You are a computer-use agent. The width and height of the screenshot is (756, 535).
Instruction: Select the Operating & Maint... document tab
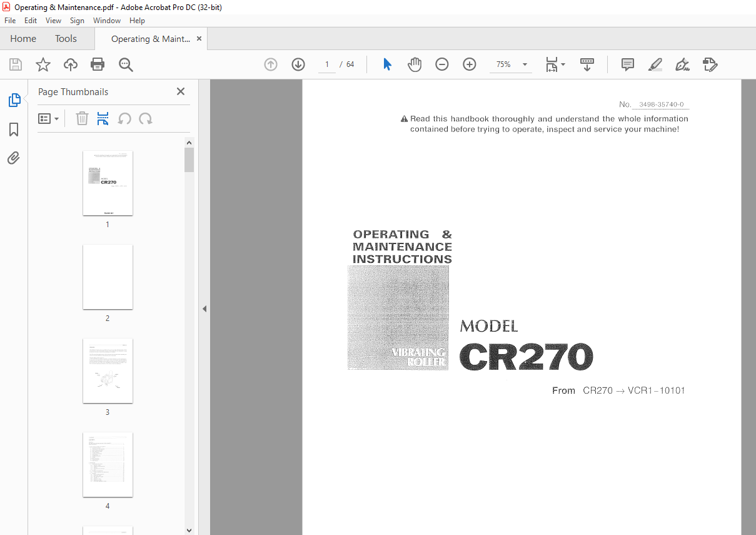click(x=150, y=39)
